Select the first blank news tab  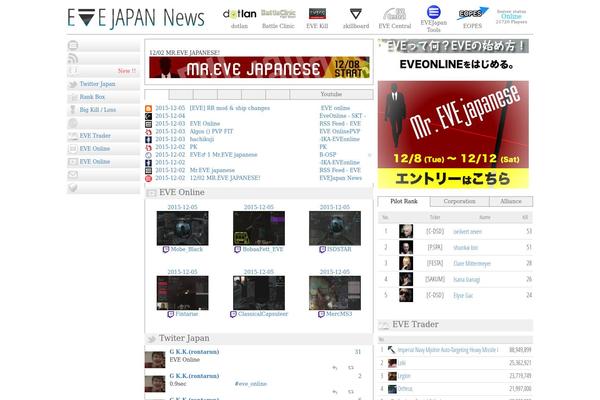tap(157, 94)
